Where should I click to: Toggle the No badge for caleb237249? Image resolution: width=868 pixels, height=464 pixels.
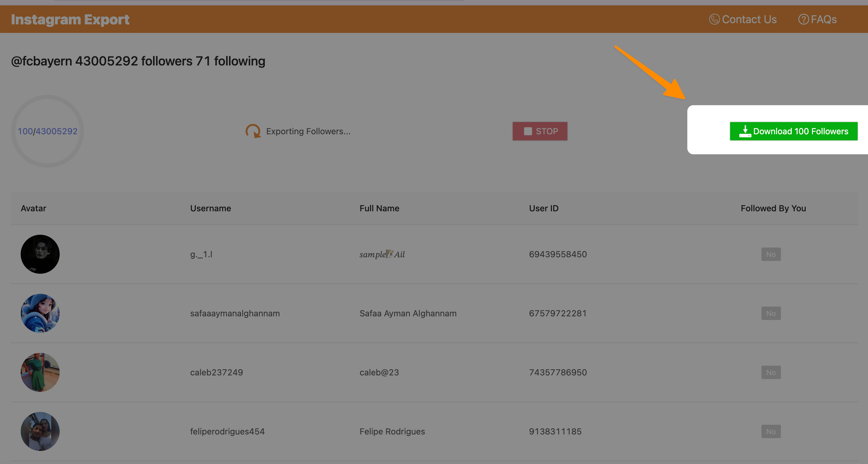click(x=771, y=372)
